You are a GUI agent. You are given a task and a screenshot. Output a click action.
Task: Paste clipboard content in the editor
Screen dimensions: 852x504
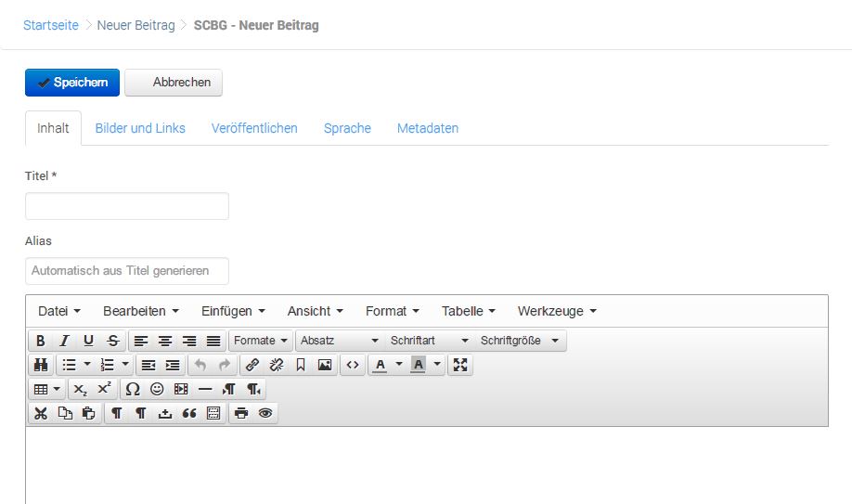(88, 413)
